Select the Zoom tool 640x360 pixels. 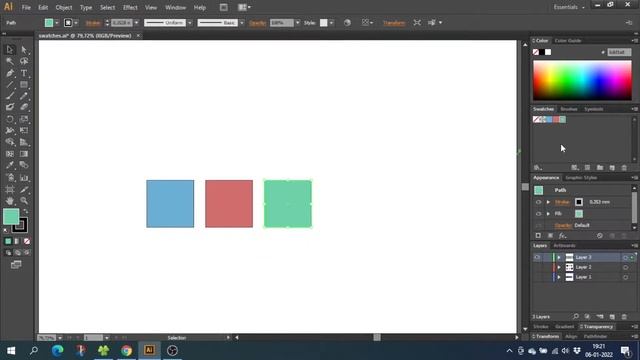[x=24, y=201]
